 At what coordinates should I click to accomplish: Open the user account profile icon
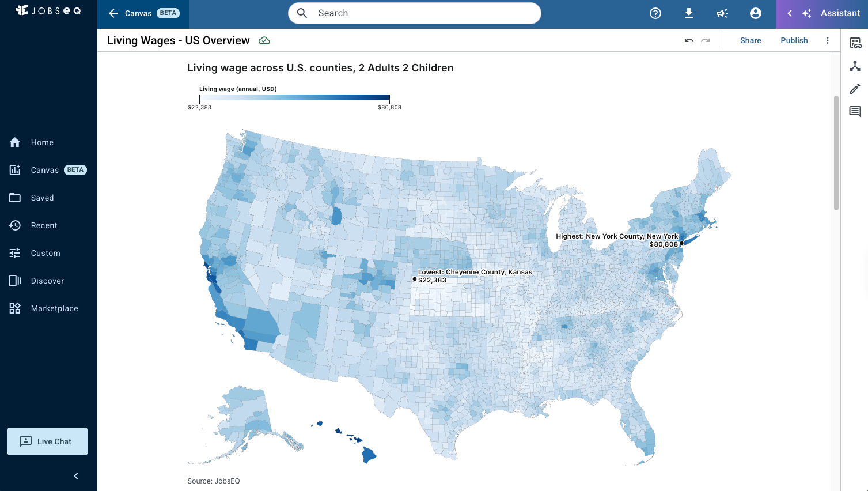[756, 13]
